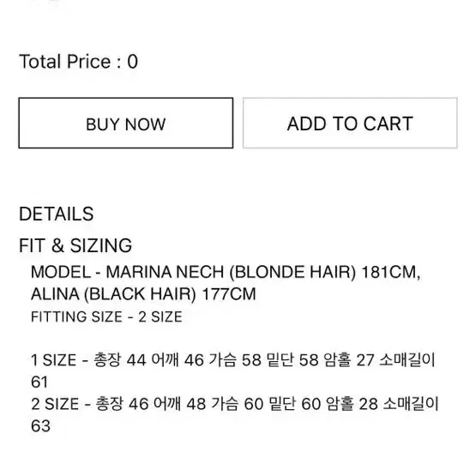Expand the DETAILS section

[x=56, y=214]
